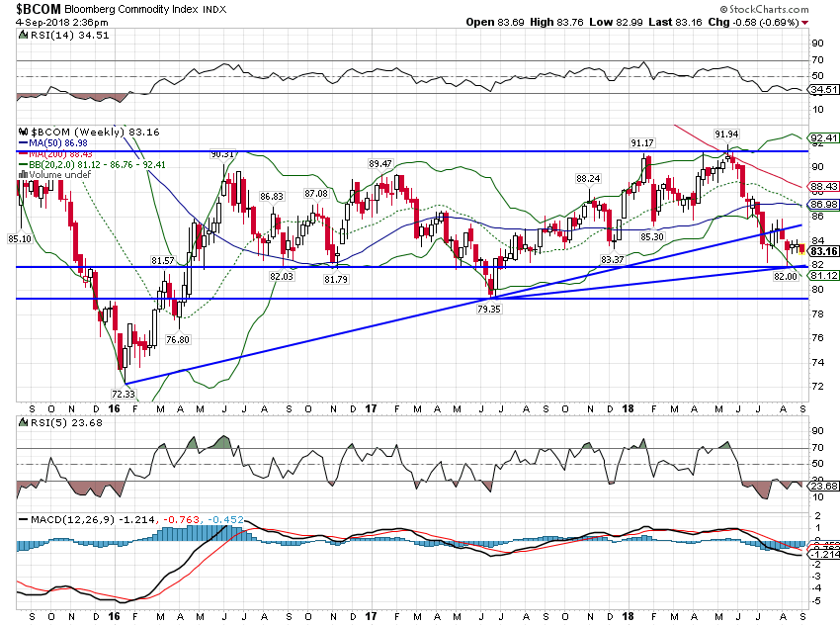The image size is (840, 626).
Task: Click the 86.98 axis tag for MA(50)
Action: [x=824, y=204]
